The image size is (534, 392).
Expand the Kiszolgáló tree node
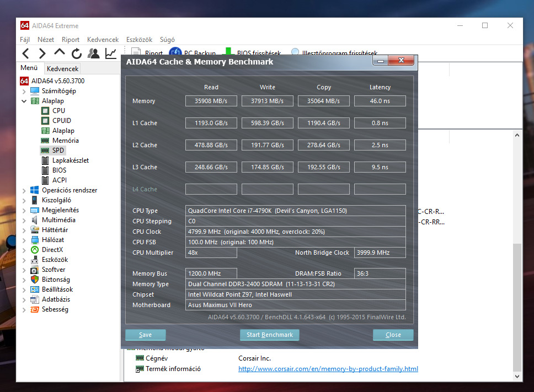tap(24, 201)
